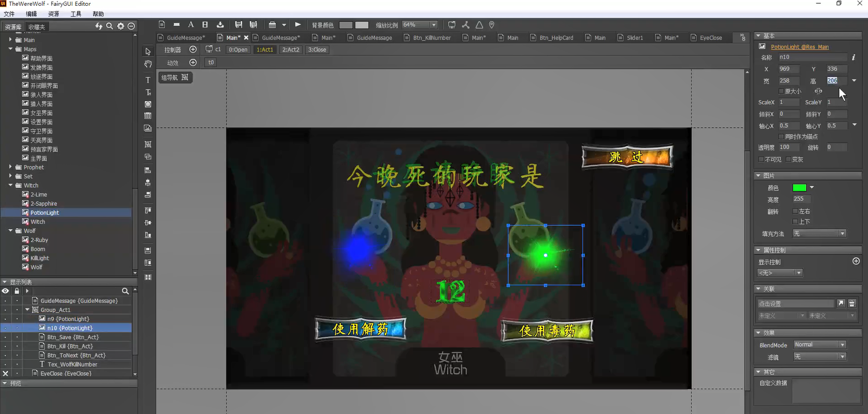Enable 左右 horizontal flip checkbox
The height and width of the screenshot is (414, 868).
pos(795,212)
